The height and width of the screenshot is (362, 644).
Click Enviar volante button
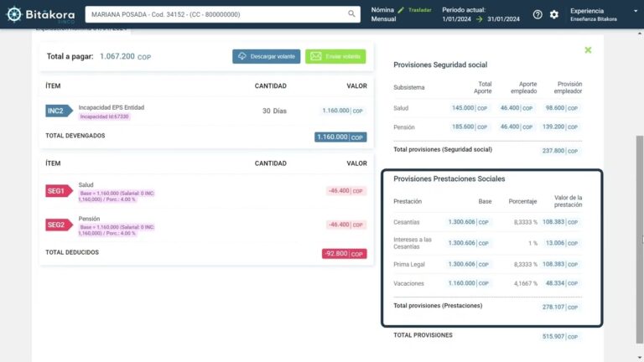(335, 56)
